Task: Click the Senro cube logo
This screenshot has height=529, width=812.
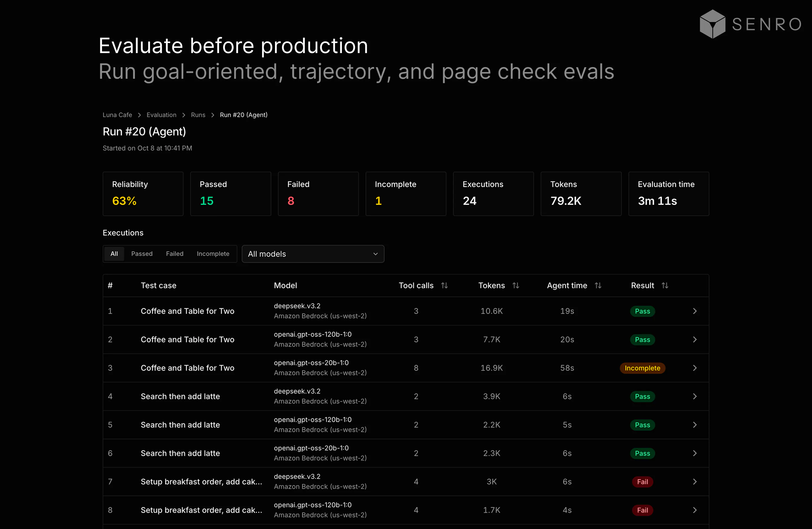Action: [x=712, y=24]
